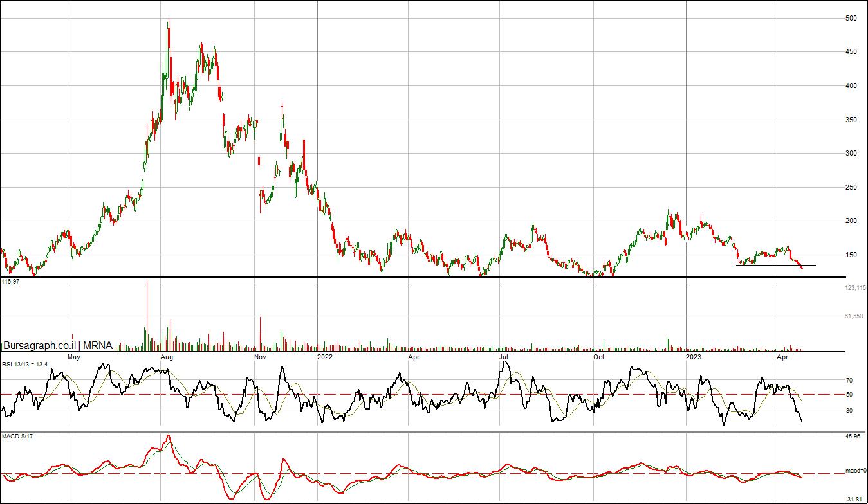Click the Oct label on the time axis
This screenshot has width=868, height=504.
click(x=599, y=356)
